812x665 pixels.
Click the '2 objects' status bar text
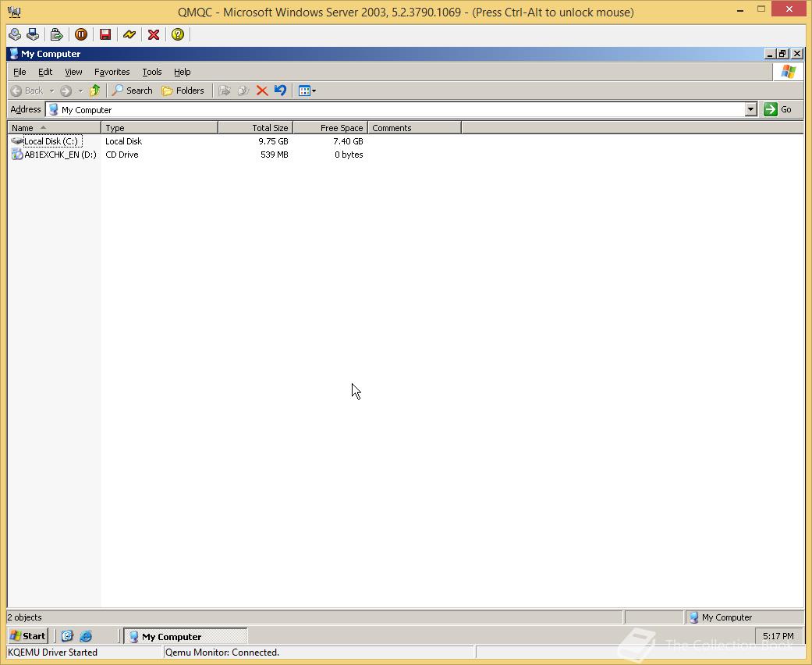24,617
